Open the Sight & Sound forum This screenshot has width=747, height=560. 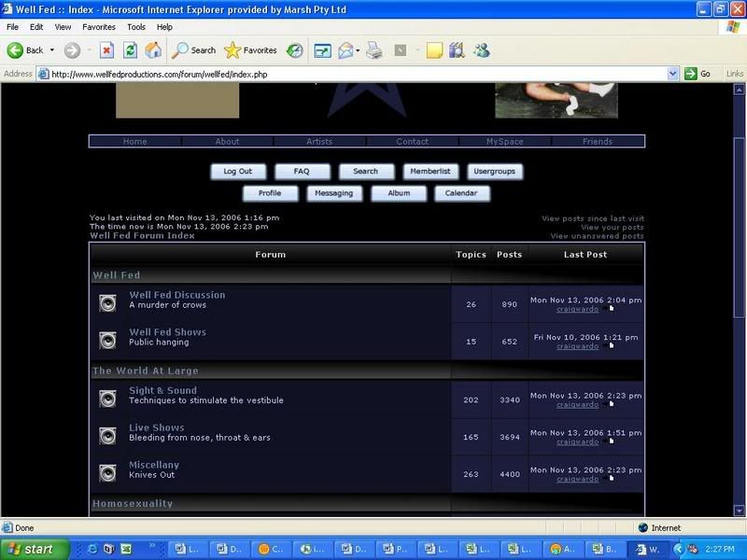(162, 390)
